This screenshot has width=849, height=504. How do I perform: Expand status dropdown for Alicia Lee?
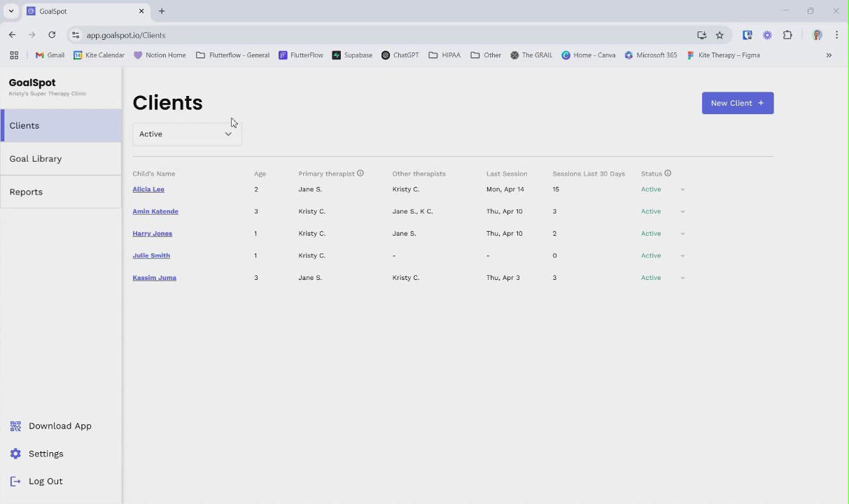pos(682,190)
